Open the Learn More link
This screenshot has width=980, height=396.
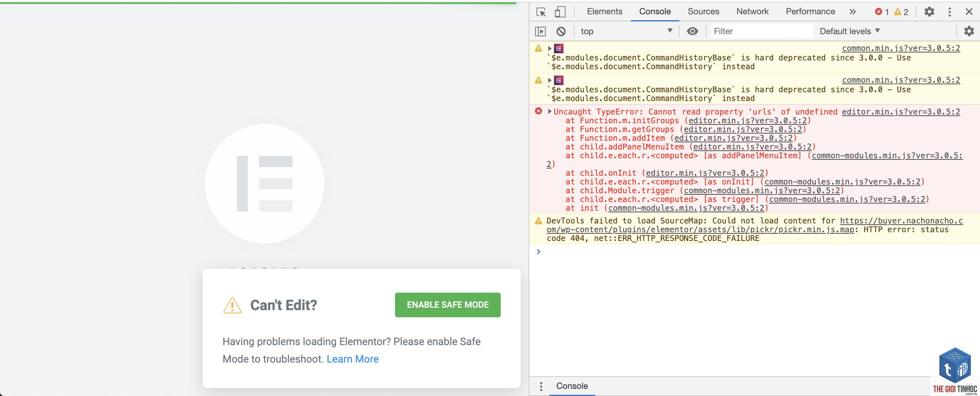(352, 359)
